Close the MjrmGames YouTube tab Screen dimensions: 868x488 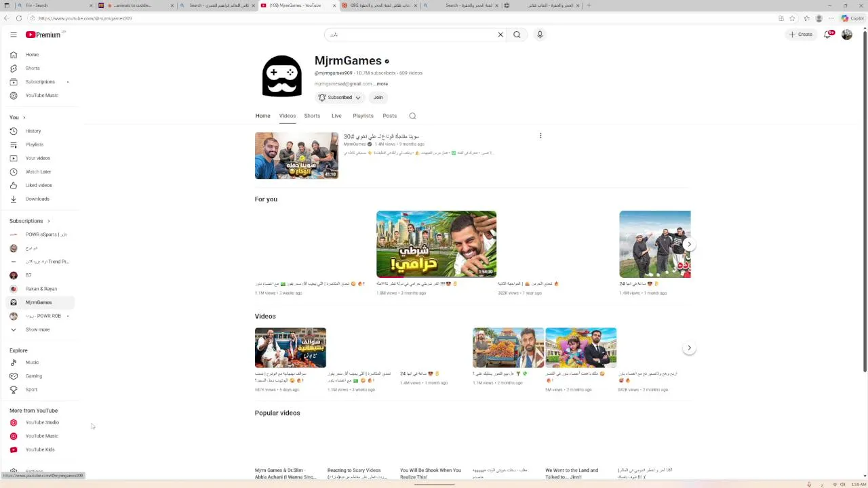coord(334,5)
